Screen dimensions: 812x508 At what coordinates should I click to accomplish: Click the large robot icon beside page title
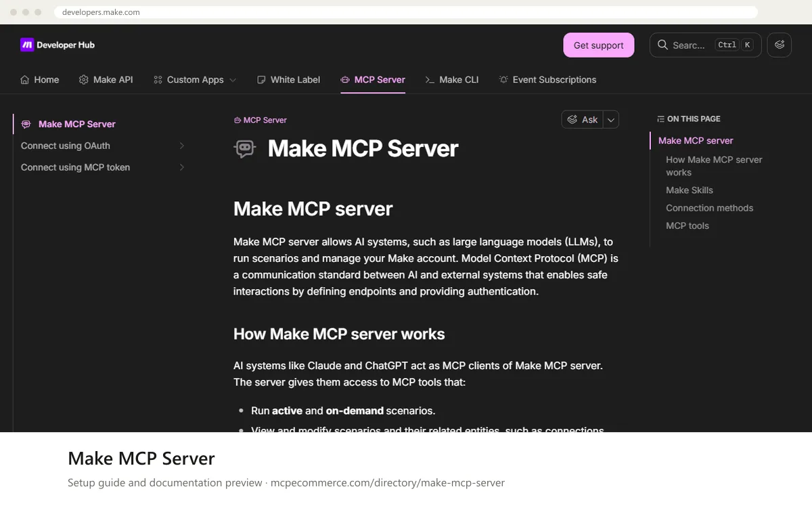(x=245, y=148)
